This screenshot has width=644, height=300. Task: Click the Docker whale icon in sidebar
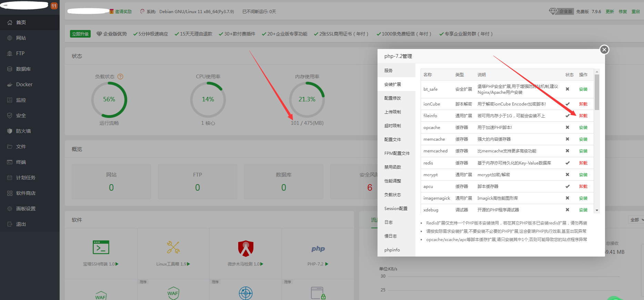tap(10, 84)
